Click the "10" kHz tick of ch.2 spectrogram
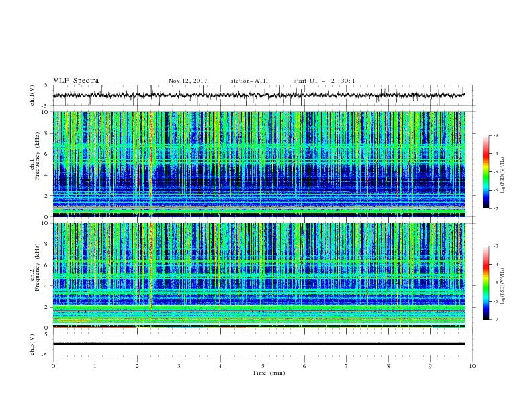 45,223
